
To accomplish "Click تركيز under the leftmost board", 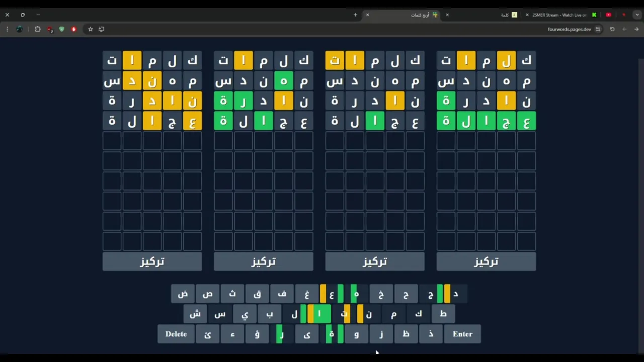I will coord(152,261).
